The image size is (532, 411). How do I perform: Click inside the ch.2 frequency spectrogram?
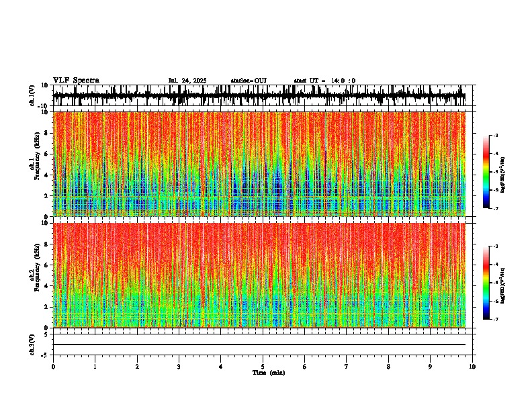pyautogui.click(x=259, y=275)
